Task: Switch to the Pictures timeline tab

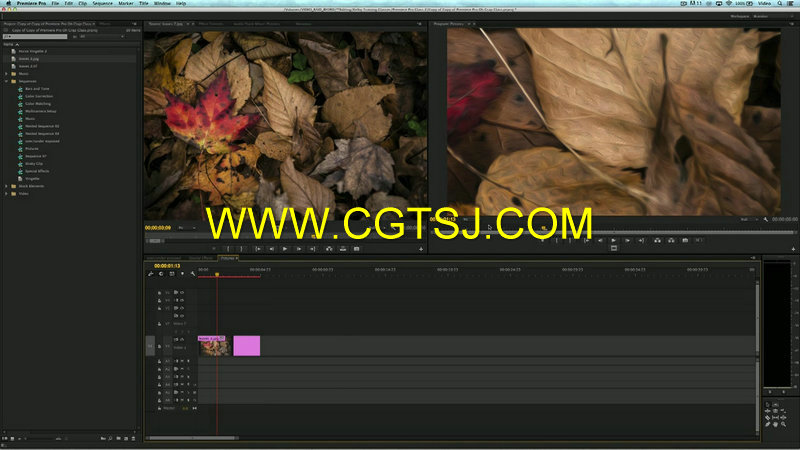Action: pyautogui.click(x=228, y=258)
